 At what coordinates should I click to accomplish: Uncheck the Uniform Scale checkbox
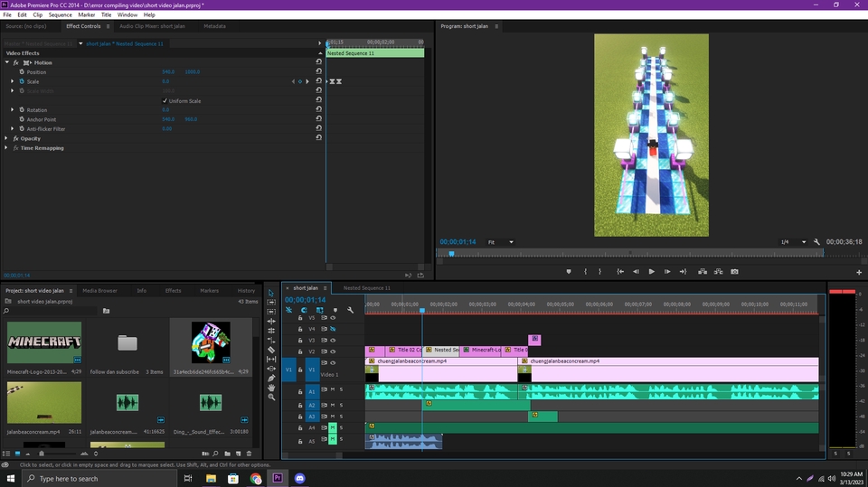[x=165, y=100]
